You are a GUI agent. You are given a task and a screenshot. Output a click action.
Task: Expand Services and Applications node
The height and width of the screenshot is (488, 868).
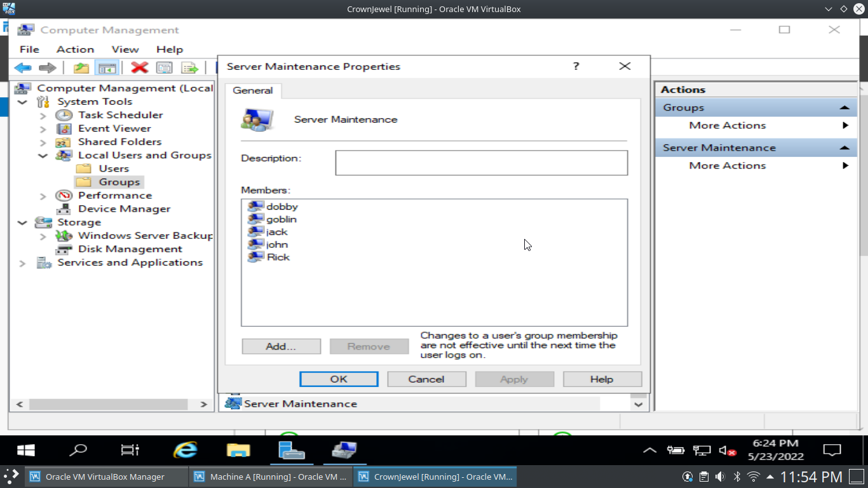23,263
